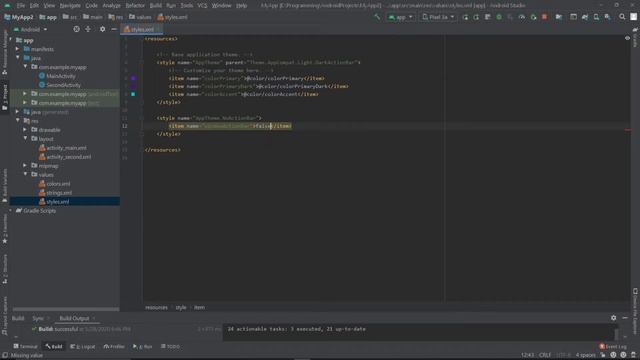
Task: Click the user avatar icon at toolbar end
Action: 633,17
